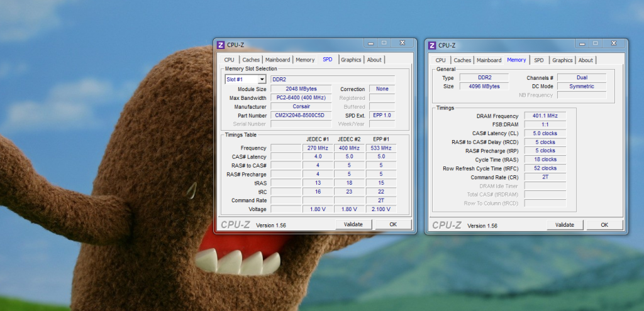Click OK in the Memory window
This screenshot has width=644, height=311.
click(604, 225)
